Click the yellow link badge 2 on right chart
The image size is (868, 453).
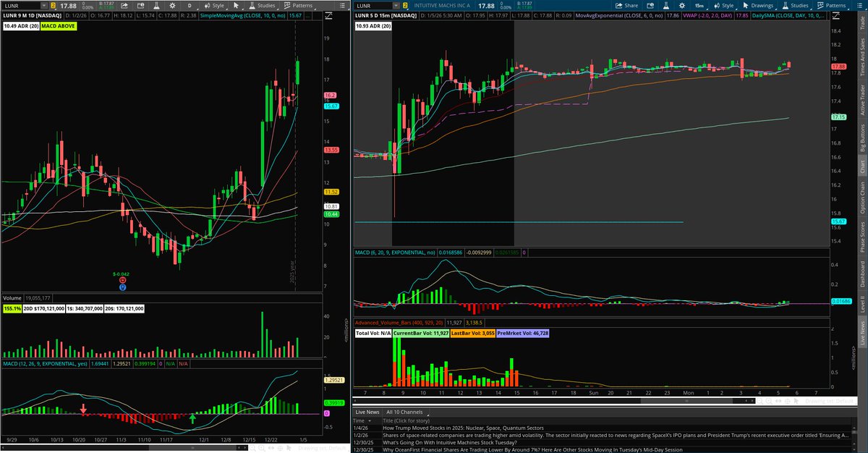405,6
